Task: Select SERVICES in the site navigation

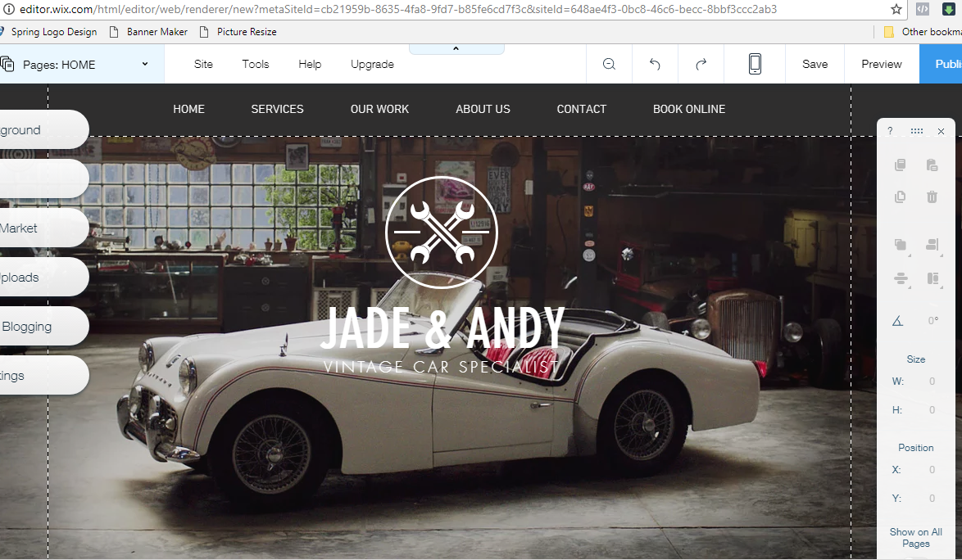Action: 277,109
